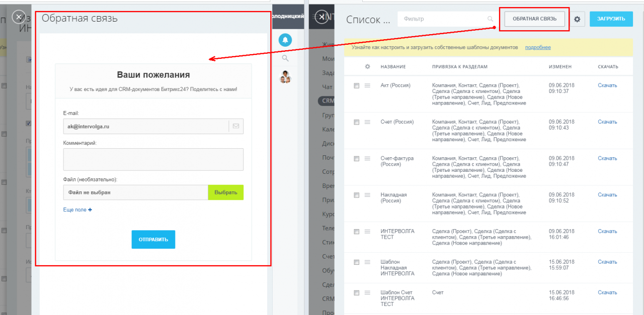
Task: Sort by the ПРИВЯЗКА К РАЗДЕЛАМ column header
Action: click(459, 67)
